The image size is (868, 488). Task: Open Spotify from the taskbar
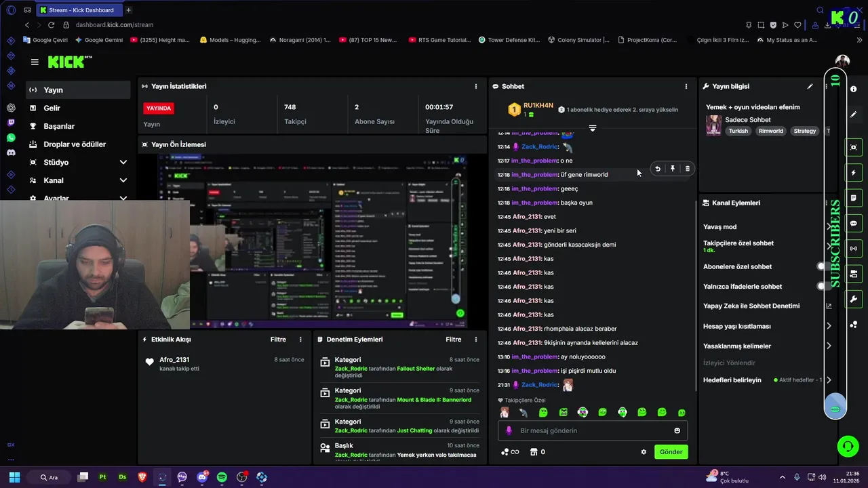[x=222, y=477]
